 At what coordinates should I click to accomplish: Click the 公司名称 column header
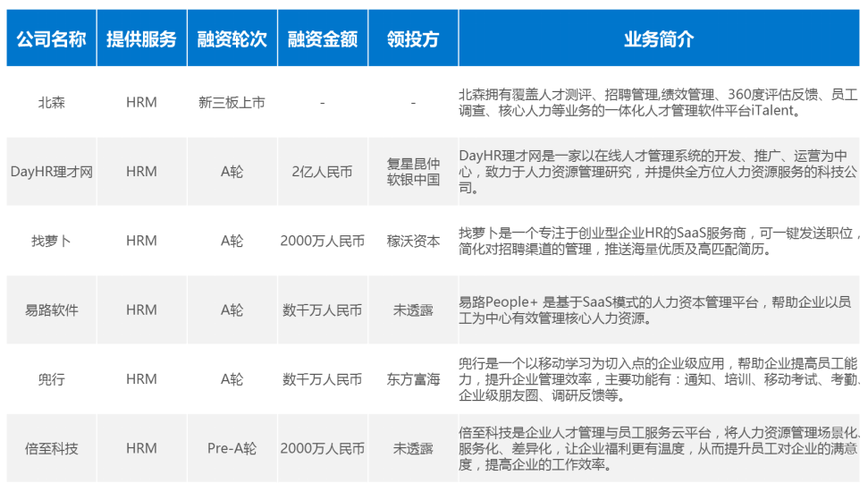tap(52, 38)
